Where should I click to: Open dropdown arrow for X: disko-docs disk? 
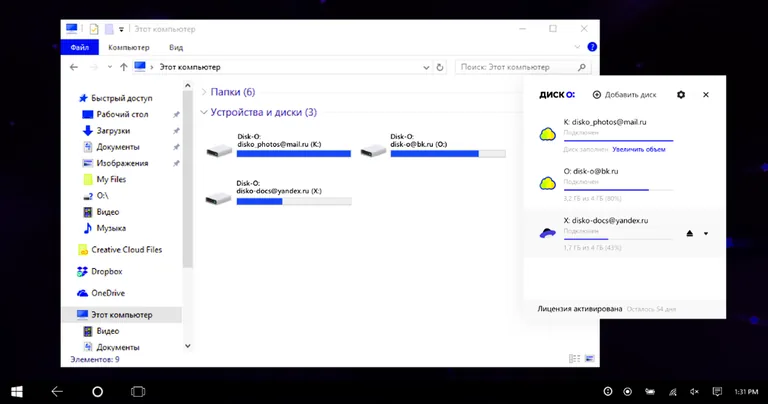pyautogui.click(x=706, y=233)
